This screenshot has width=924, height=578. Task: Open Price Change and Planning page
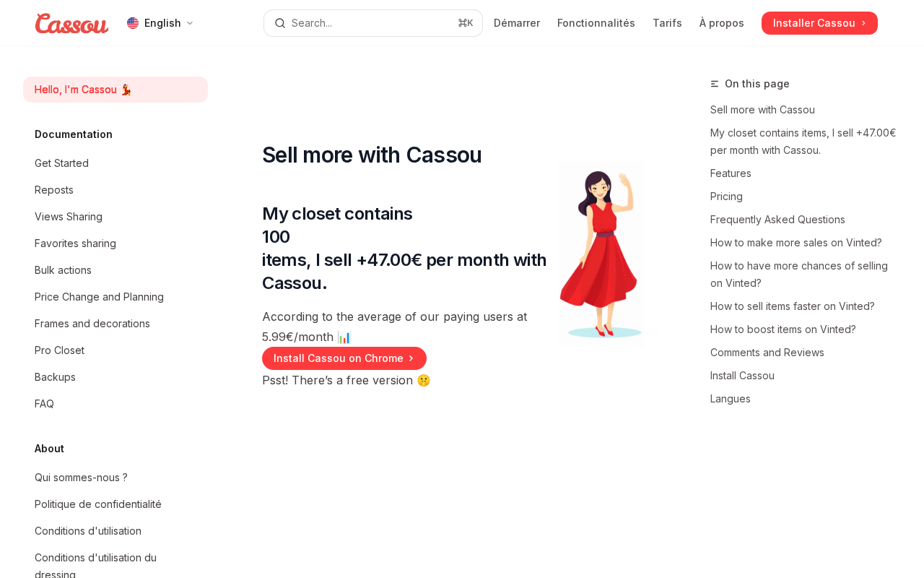(99, 297)
